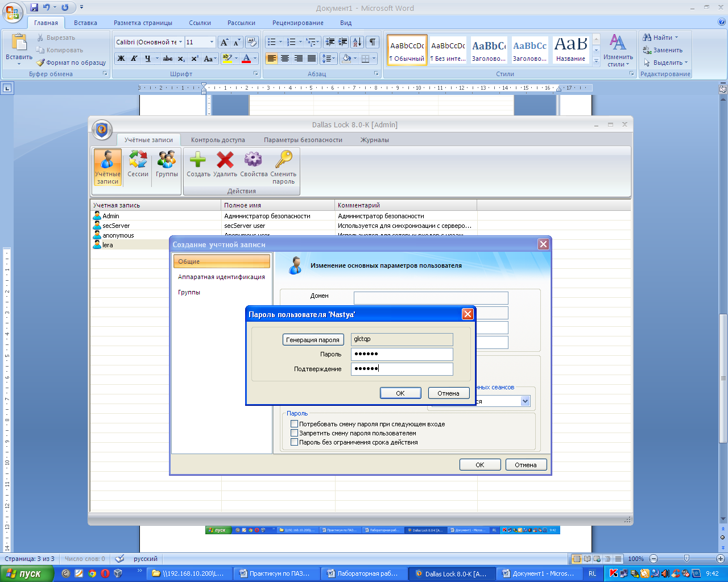Screen dimensions: 728x582
Task: Switch to Рецензирование ribbon tab
Action: (x=298, y=23)
